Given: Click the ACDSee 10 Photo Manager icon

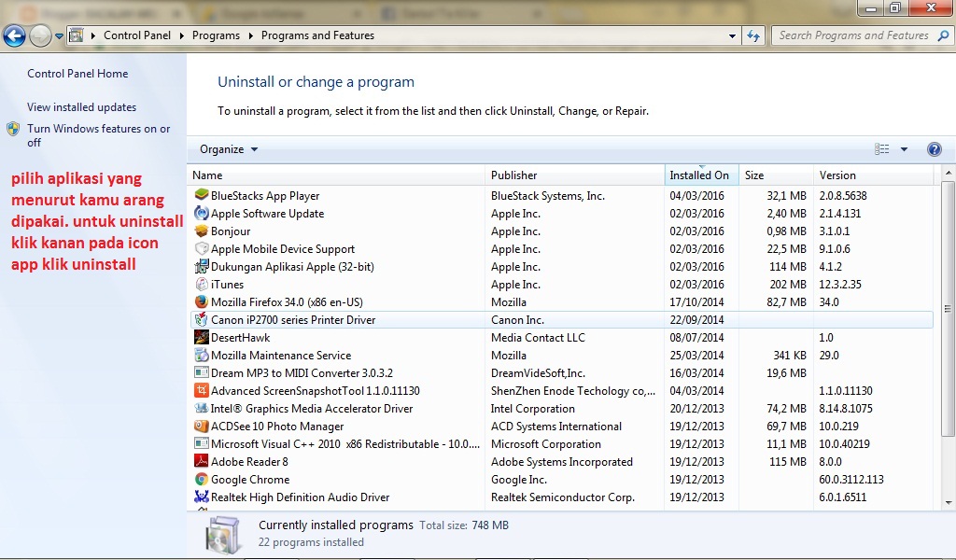Looking at the screenshot, I should [x=202, y=426].
